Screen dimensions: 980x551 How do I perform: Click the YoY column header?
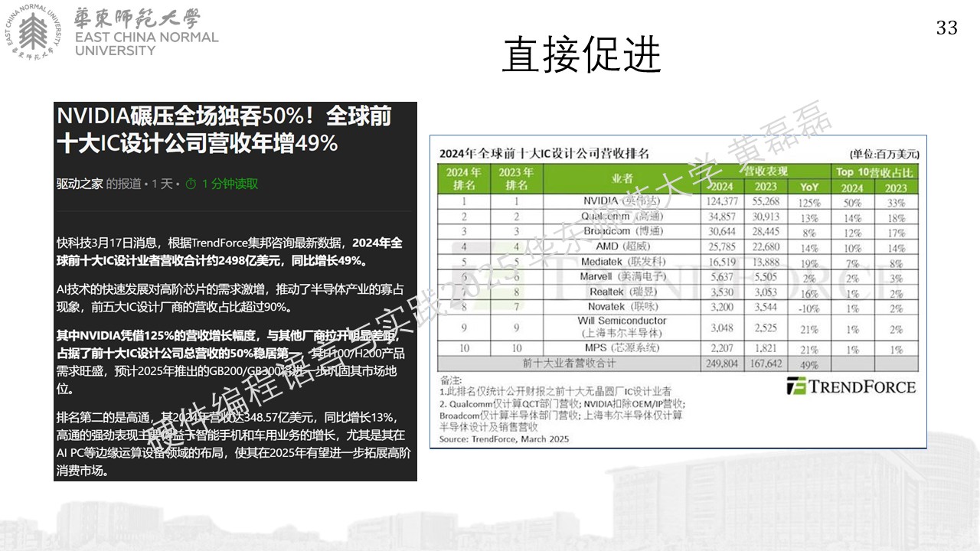pos(809,187)
